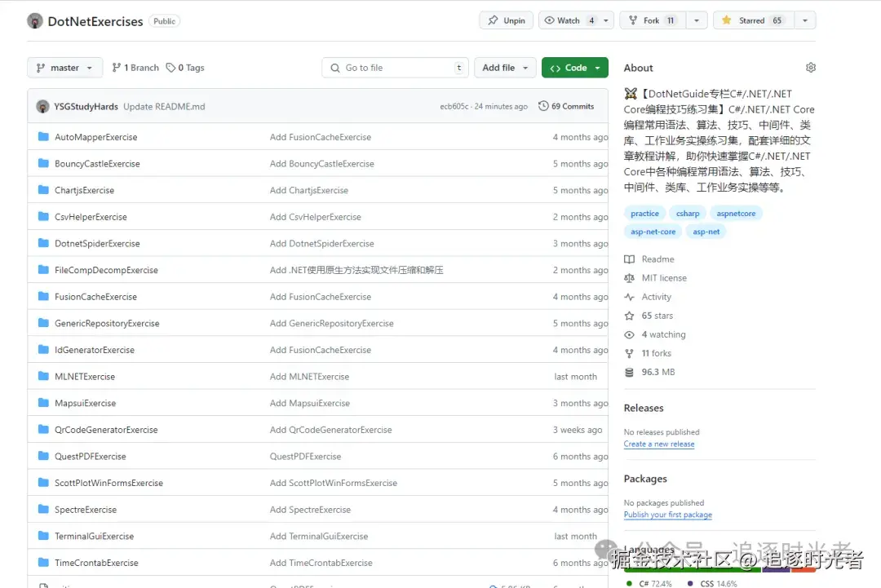
Task: Click the QrCodeGeneratorExercise folder icon
Action: coord(43,429)
